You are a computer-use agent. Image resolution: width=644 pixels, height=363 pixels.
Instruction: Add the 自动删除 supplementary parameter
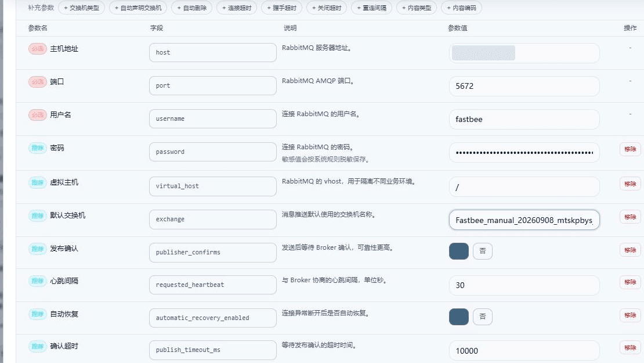tap(192, 8)
